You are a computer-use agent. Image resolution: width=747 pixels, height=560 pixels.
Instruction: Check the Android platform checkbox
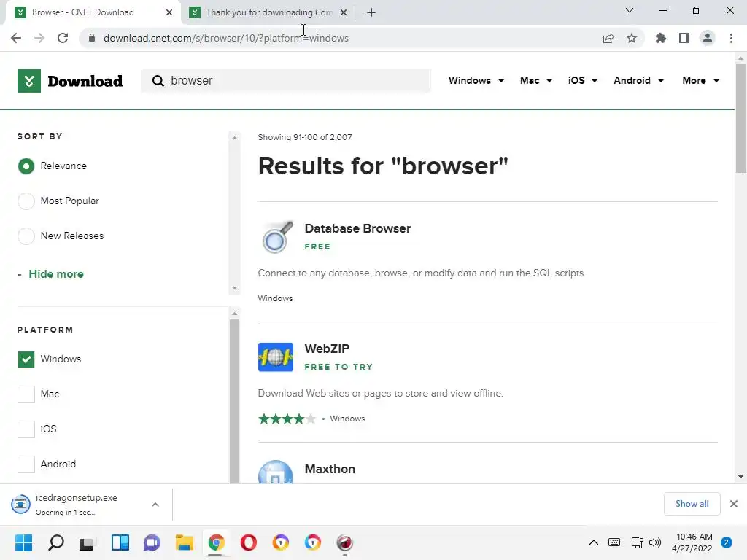click(x=26, y=464)
